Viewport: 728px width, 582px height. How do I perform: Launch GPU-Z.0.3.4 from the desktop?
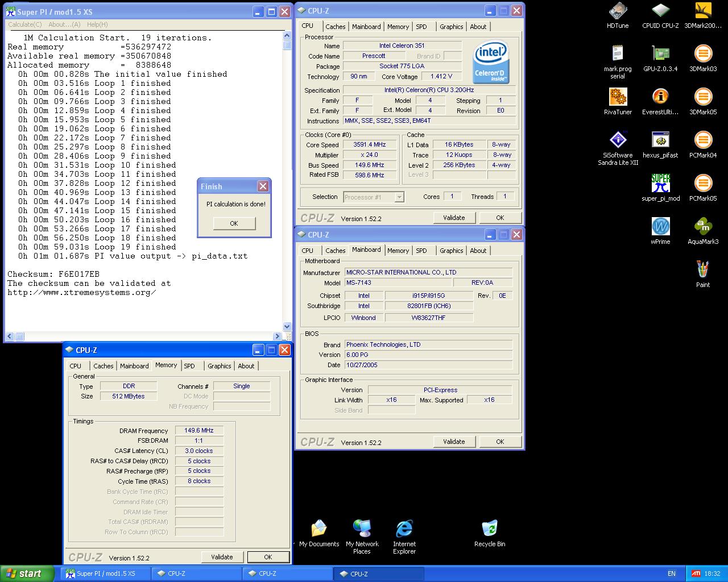tap(660, 59)
